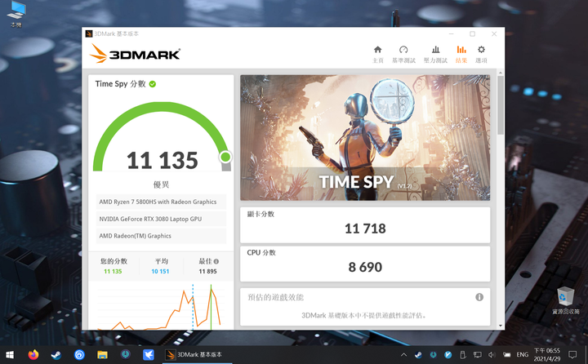
Task: Open the Recycle Bin (資源回收筒) desktop icon
Action: click(565, 300)
